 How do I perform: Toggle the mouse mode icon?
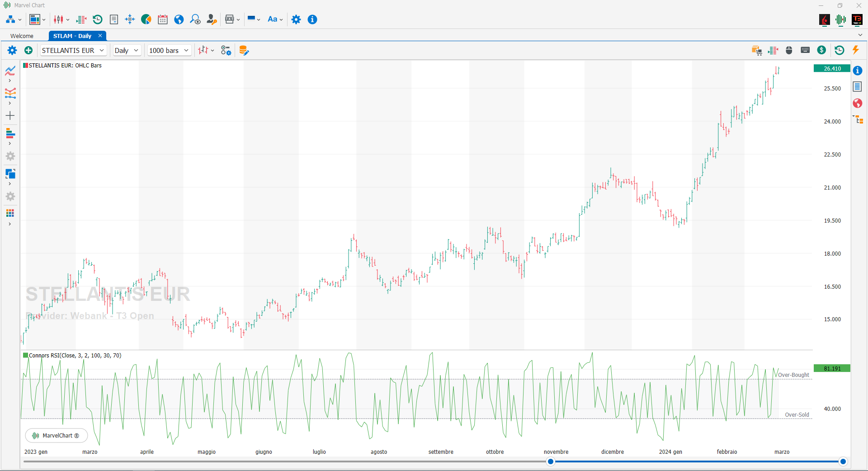click(789, 50)
